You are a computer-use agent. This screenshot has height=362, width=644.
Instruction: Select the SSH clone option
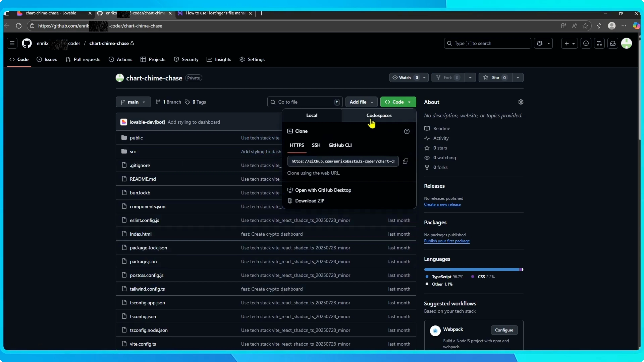click(316, 145)
